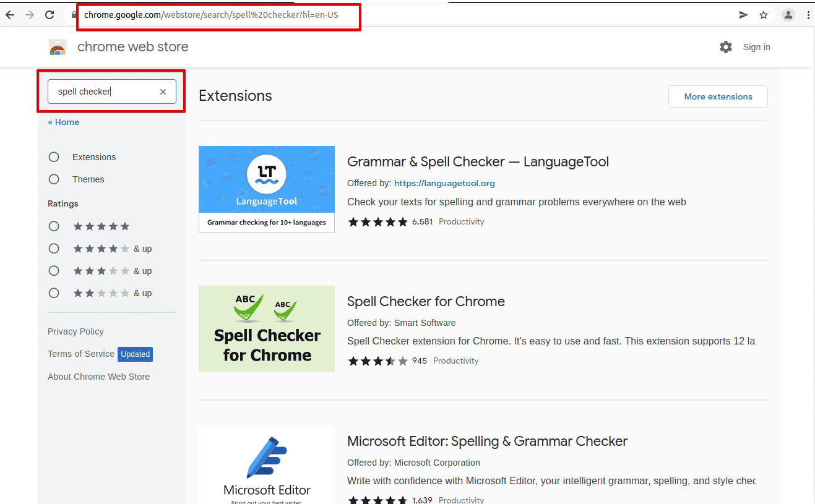Click the chrome web store header text

[x=132, y=47]
